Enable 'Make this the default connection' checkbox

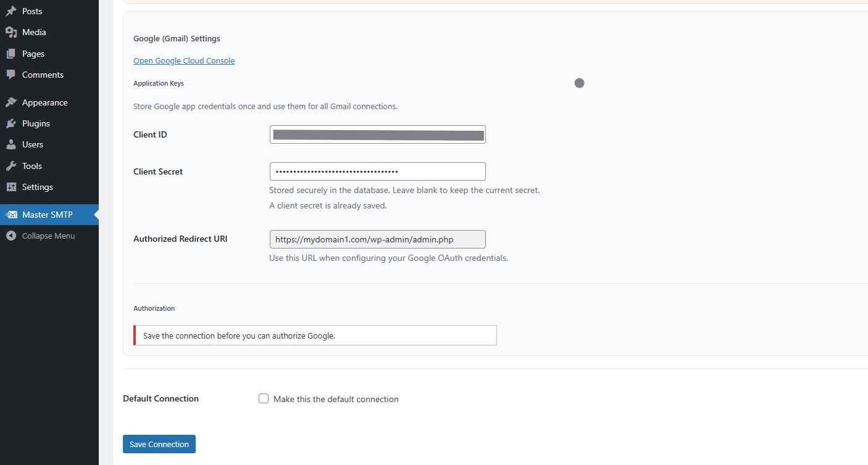[264, 399]
